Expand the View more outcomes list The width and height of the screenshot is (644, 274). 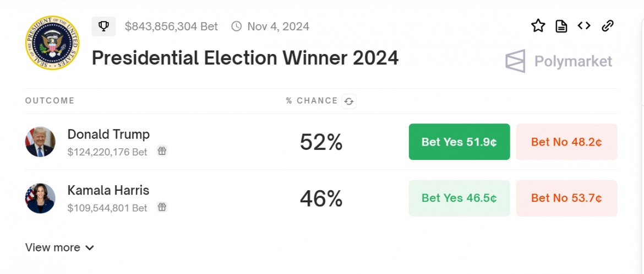59,248
